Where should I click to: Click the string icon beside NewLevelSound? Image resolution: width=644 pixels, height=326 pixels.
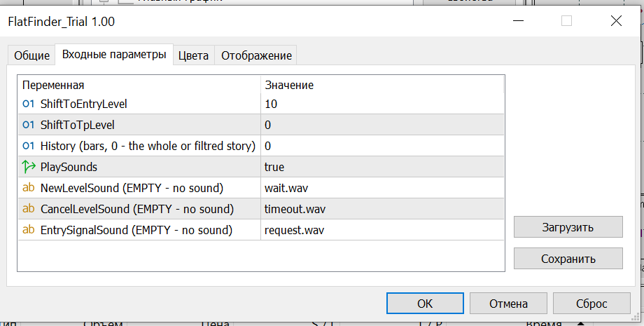tap(29, 188)
